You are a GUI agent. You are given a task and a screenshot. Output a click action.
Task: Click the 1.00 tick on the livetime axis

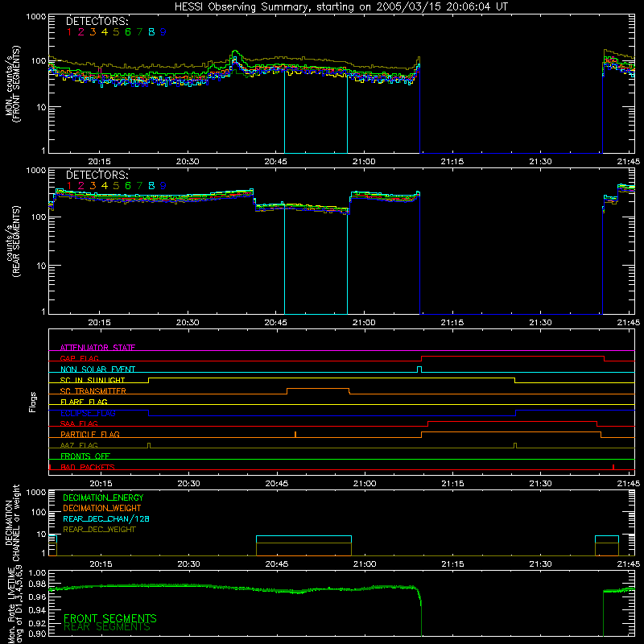point(37,572)
